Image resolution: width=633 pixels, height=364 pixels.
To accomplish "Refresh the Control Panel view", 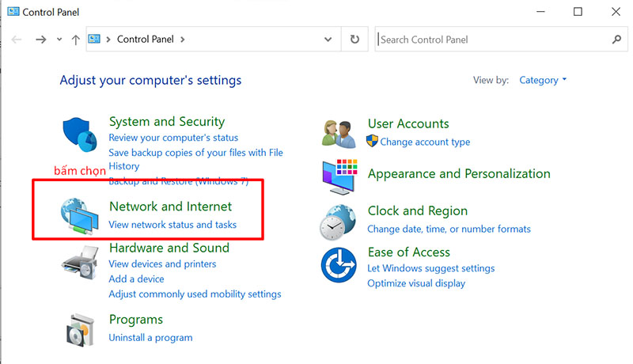I will [x=354, y=39].
